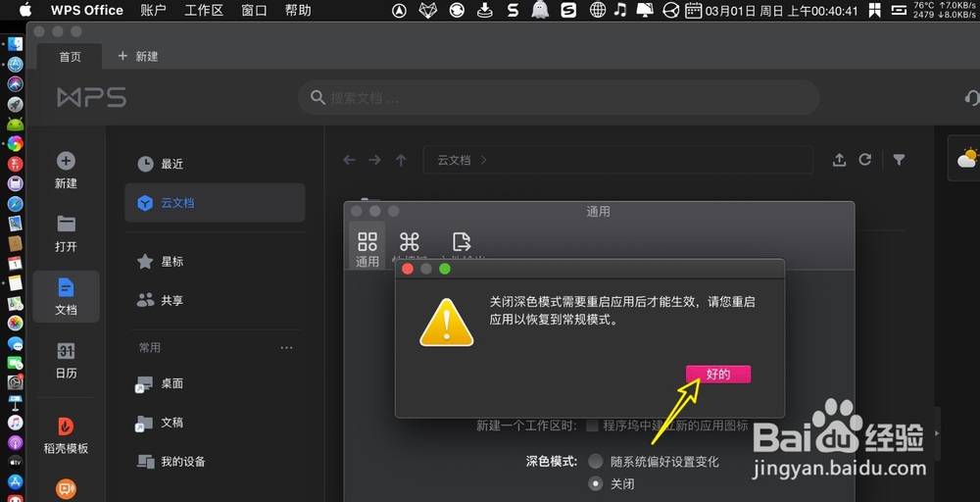Viewport: 980px width, 502px height.
Task: Refresh the cloud document list
Action: (x=865, y=160)
